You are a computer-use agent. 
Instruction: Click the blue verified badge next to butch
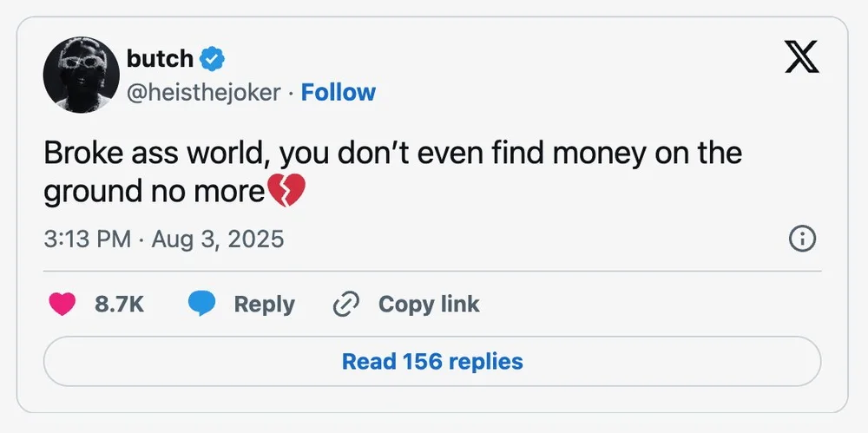[x=213, y=59]
